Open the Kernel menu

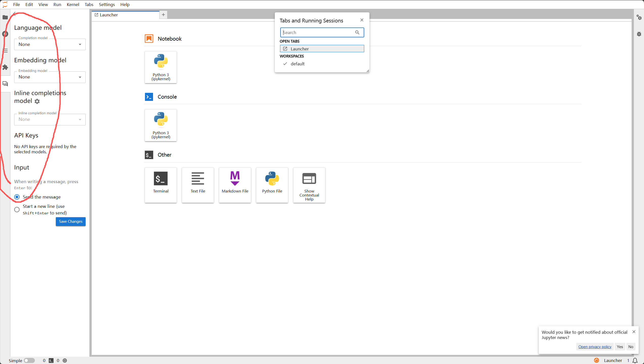pyautogui.click(x=73, y=5)
